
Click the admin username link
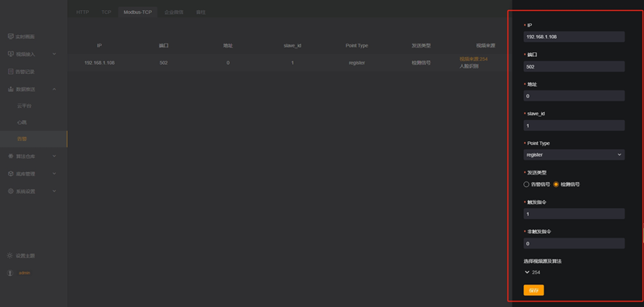[x=24, y=273]
